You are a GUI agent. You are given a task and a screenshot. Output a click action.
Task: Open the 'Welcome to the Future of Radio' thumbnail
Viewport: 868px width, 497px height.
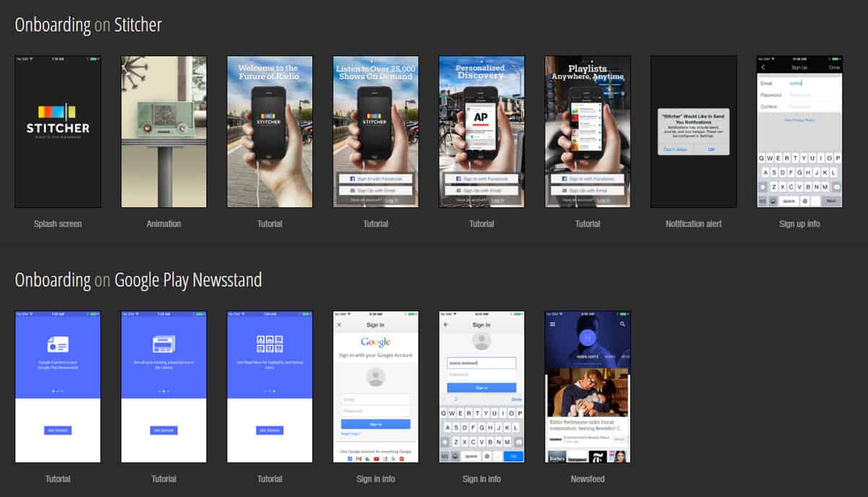coord(270,131)
